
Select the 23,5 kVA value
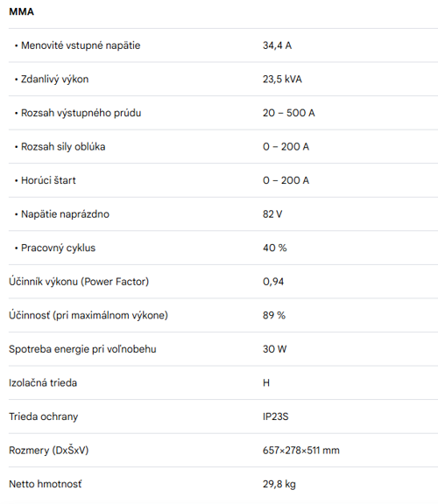click(282, 79)
